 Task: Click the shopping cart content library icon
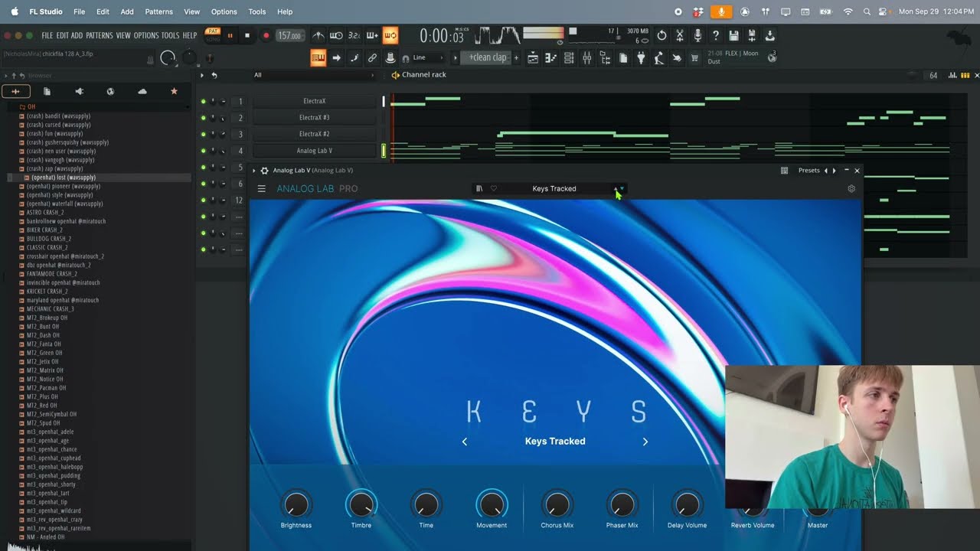click(695, 58)
